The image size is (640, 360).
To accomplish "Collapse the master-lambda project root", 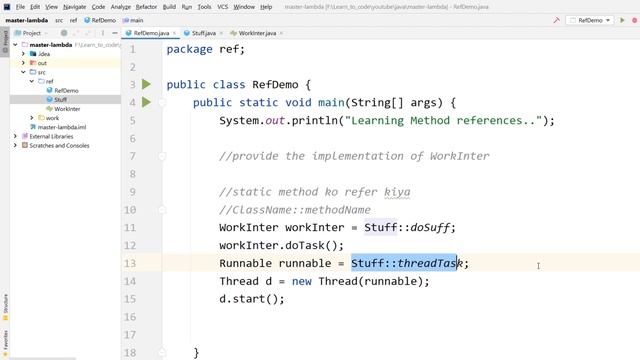I will click(15, 44).
